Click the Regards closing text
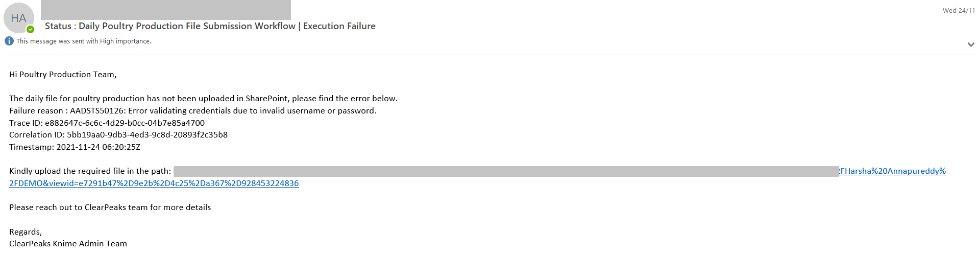 [x=26, y=232]
